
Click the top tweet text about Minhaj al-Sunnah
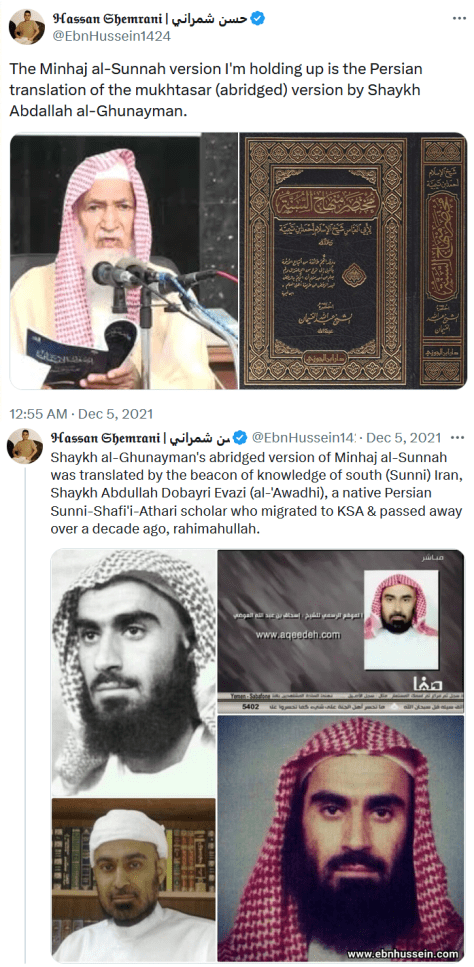(x=216, y=84)
